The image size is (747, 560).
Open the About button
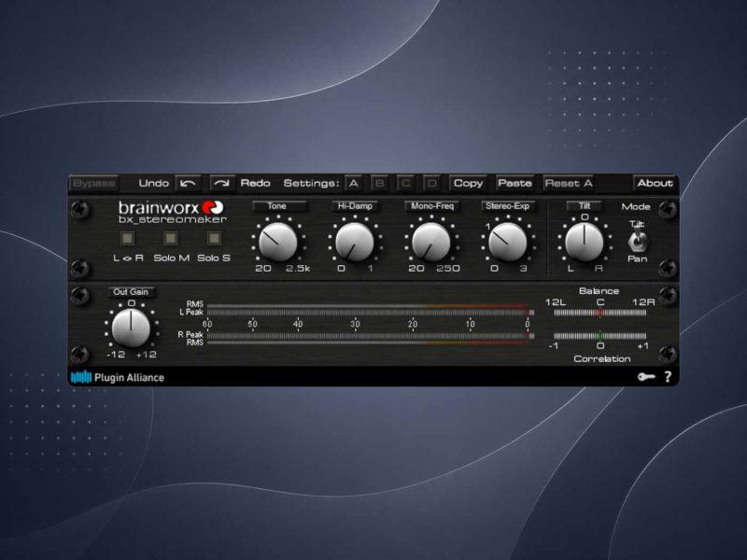click(x=655, y=183)
